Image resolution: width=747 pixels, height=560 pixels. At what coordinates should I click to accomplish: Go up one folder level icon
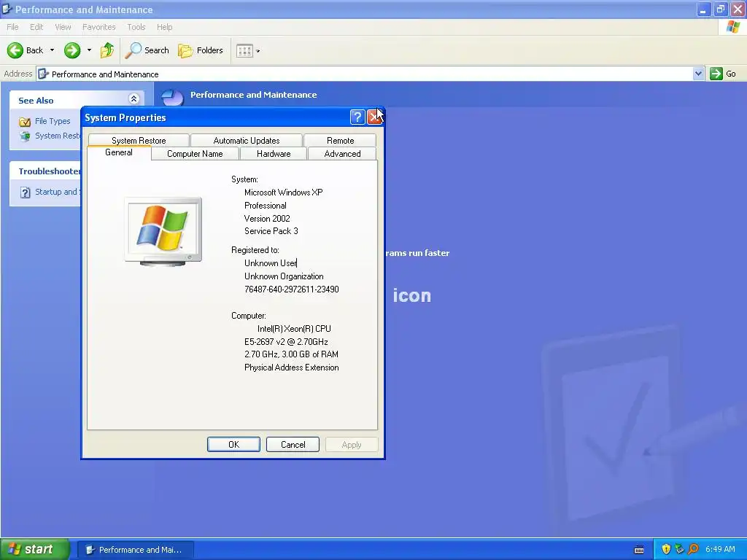(x=107, y=50)
